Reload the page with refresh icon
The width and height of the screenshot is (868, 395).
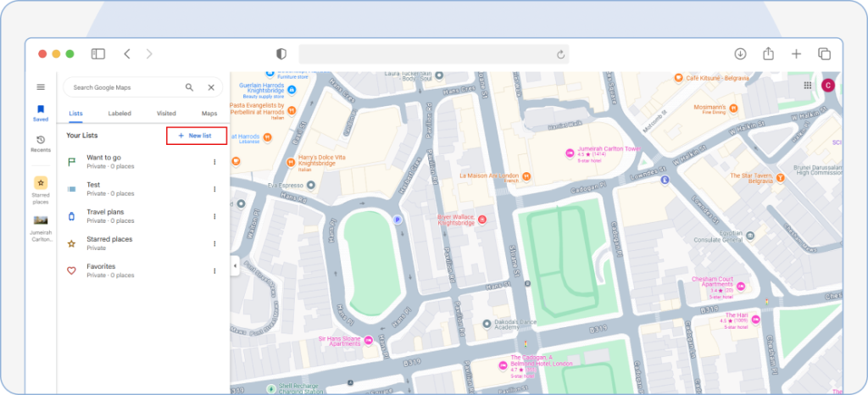[560, 54]
